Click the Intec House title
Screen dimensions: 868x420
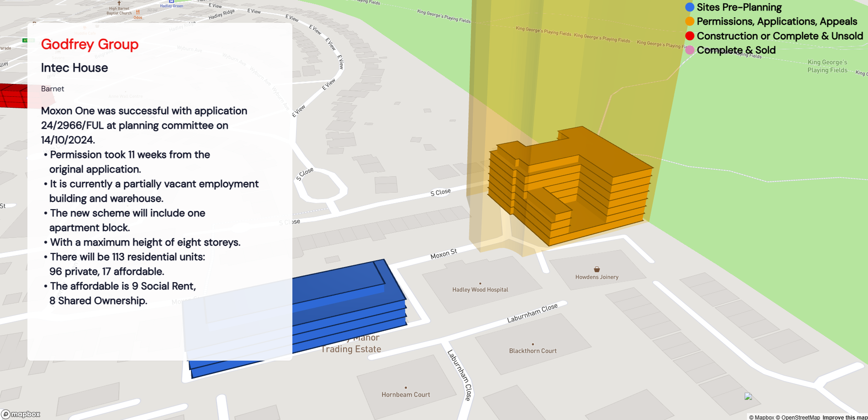click(x=74, y=68)
